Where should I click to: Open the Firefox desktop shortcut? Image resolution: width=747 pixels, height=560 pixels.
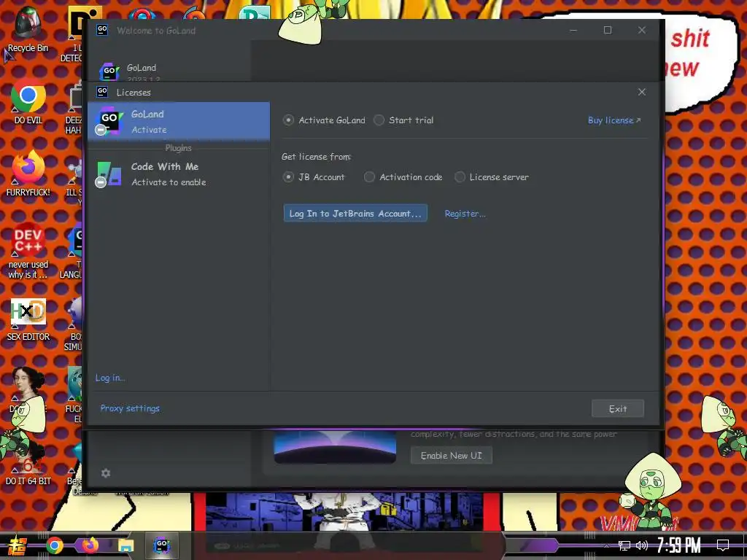coord(28,174)
